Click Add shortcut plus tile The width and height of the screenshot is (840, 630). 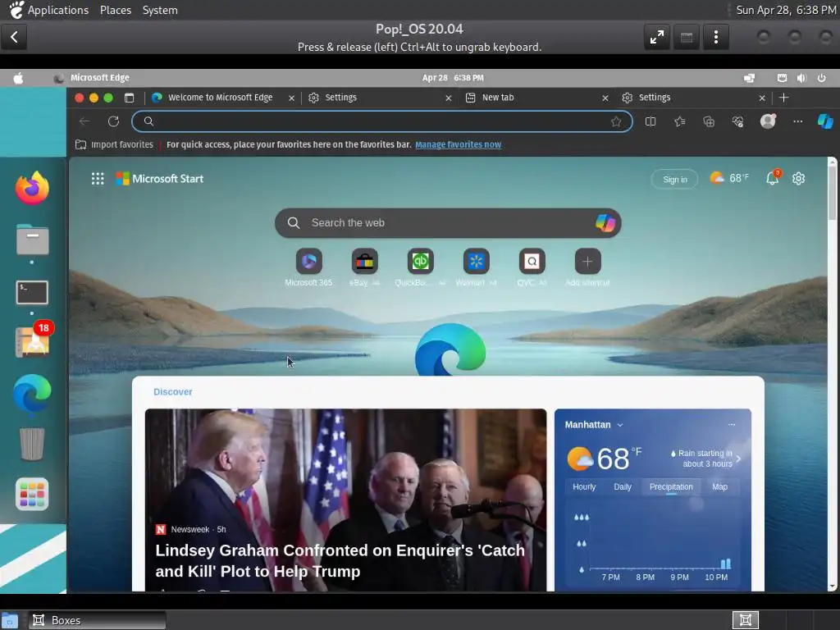(587, 262)
